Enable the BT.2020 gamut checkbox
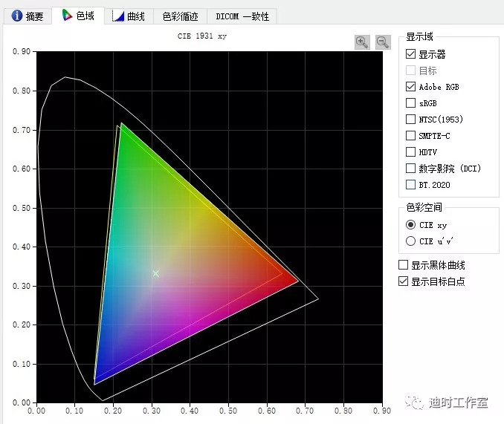The height and width of the screenshot is (424, 504). [410, 185]
